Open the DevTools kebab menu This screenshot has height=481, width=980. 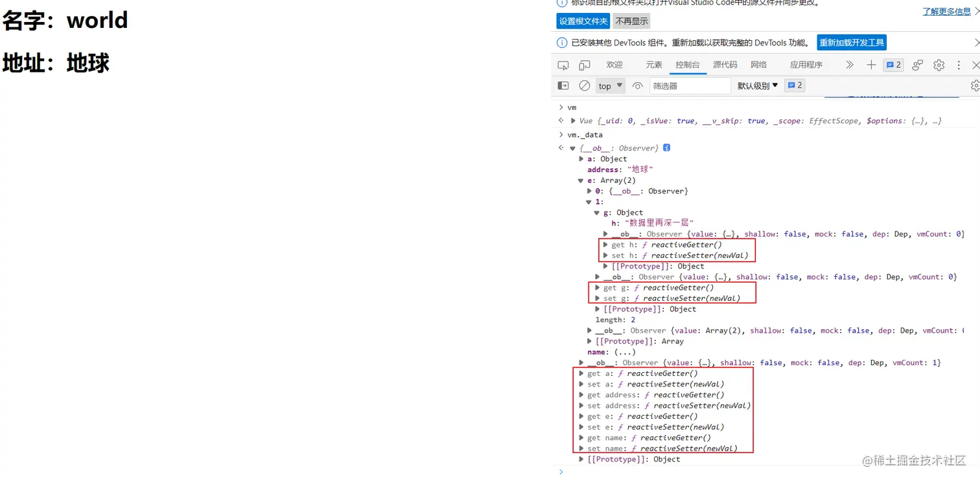[958, 65]
